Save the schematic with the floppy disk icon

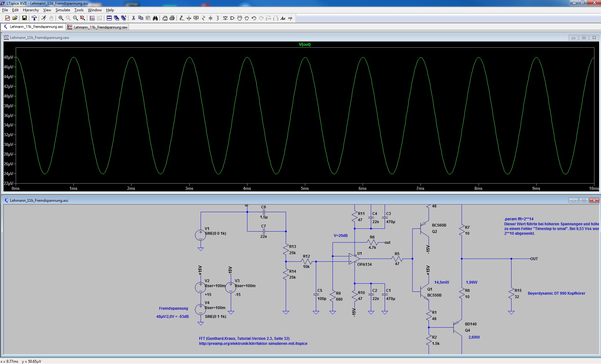pyautogui.click(x=24, y=18)
